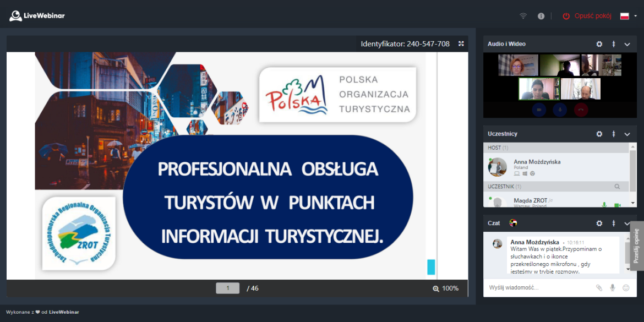Viewport: 644px width, 322px height.
Task: Click the Opuść pokój button
Action: tap(587, 16)
